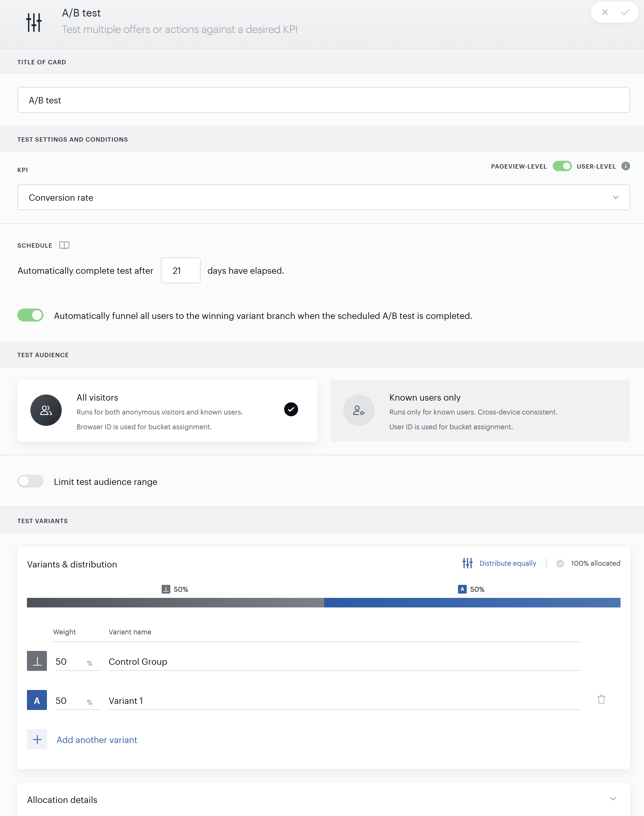
Task: Click the Control Group row icon
Action: point(37,661)
